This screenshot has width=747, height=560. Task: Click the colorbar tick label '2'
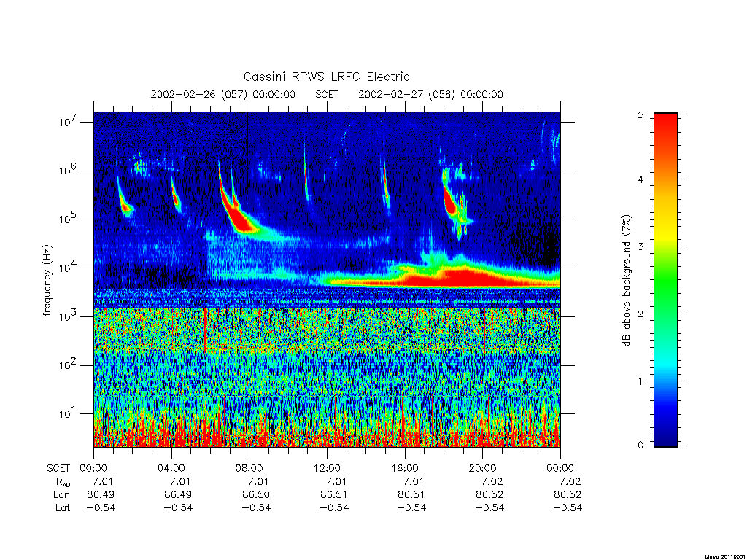click(x=640, y=314)
